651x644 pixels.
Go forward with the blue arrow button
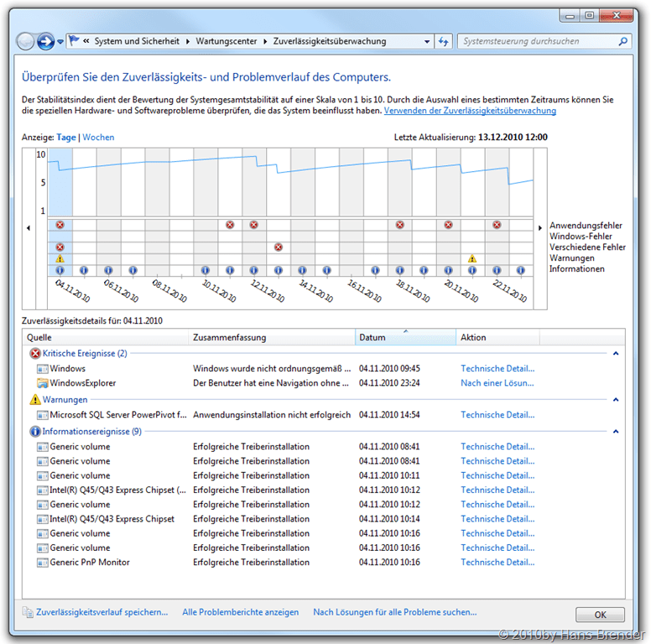(x=45, y=41)
